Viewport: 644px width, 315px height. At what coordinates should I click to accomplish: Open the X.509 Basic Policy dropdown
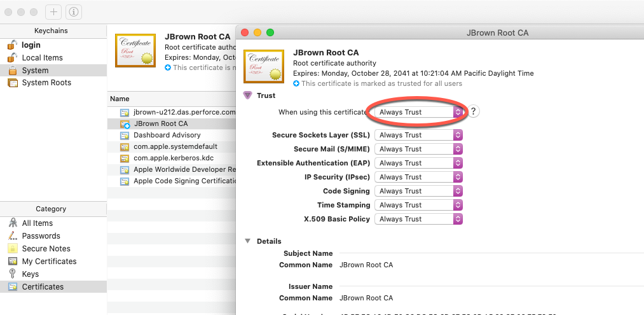coord(418,219)
